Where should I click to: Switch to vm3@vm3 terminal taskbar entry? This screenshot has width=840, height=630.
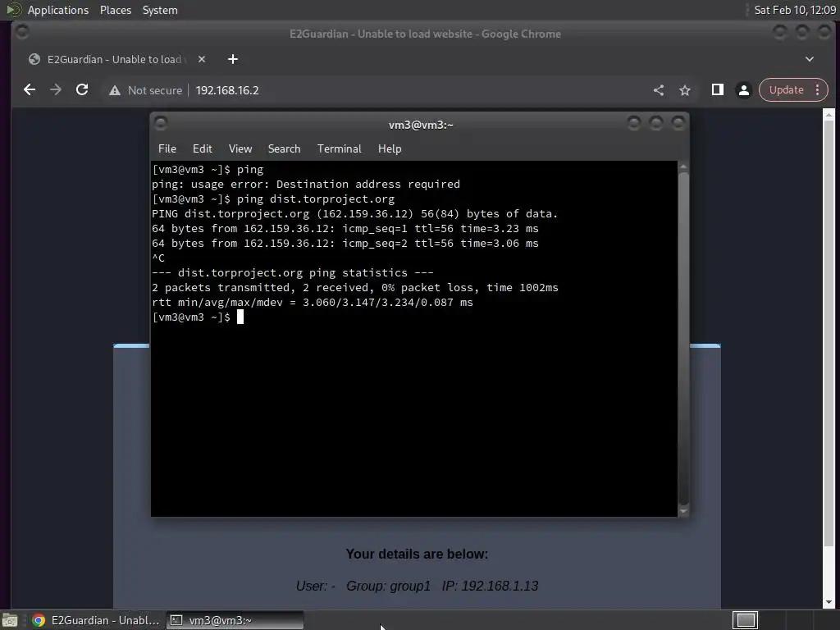point(235,620)
